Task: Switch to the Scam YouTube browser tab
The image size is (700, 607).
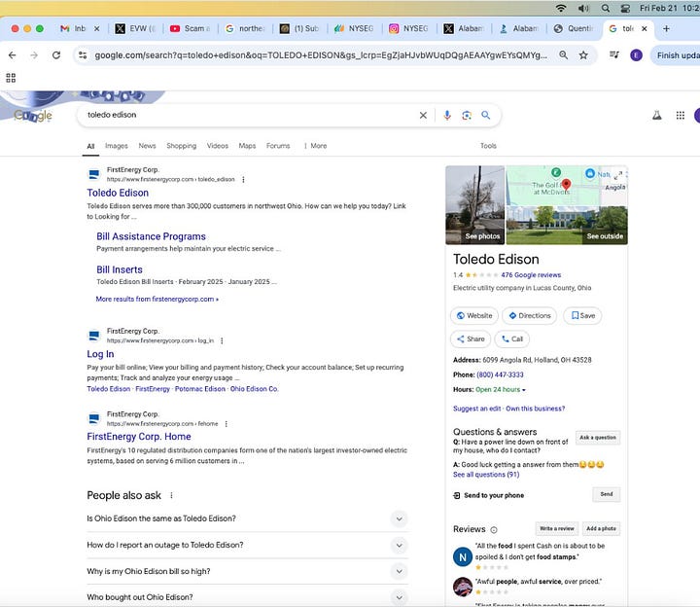Action: [190, 28]
